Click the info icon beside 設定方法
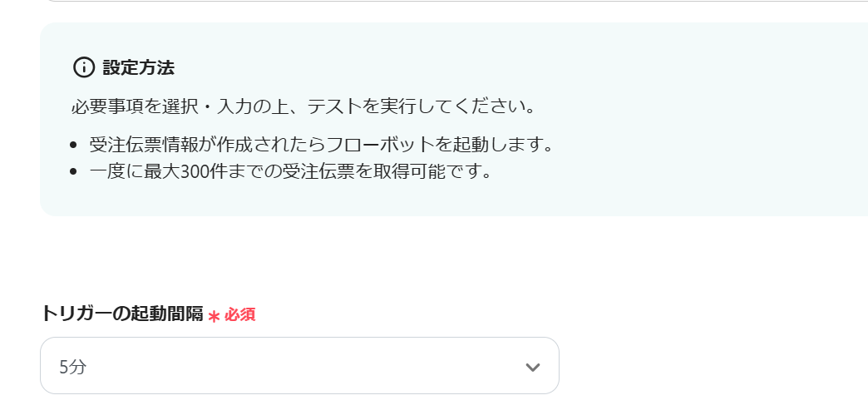Screen dimensions: 868x415 point(84,67)
